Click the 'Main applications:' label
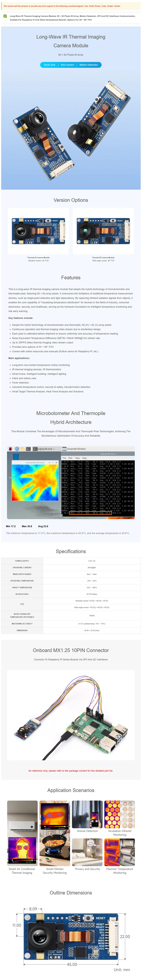The image size is (142, 980). pyautogui.click(x=19, y=358)
